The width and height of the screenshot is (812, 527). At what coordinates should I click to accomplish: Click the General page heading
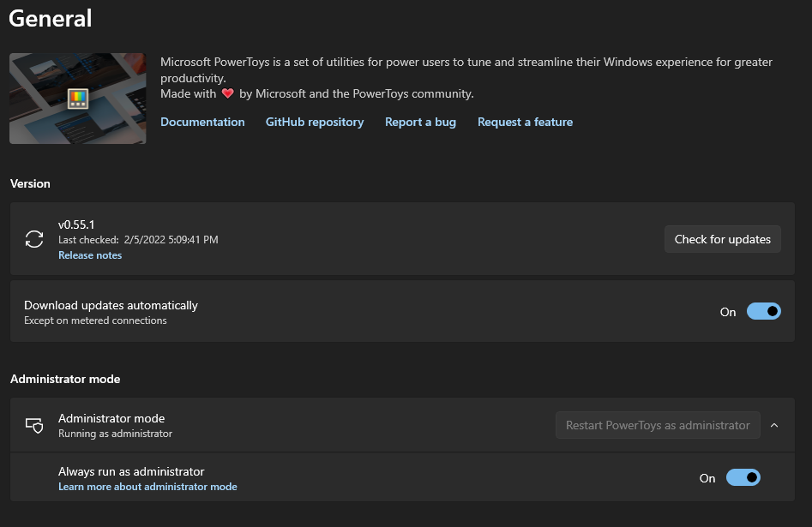51,18
